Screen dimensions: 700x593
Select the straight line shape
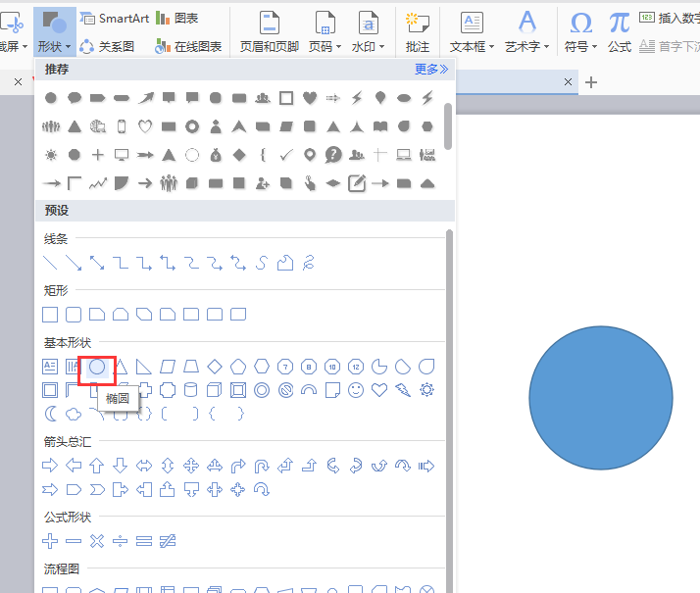(50, 263)
